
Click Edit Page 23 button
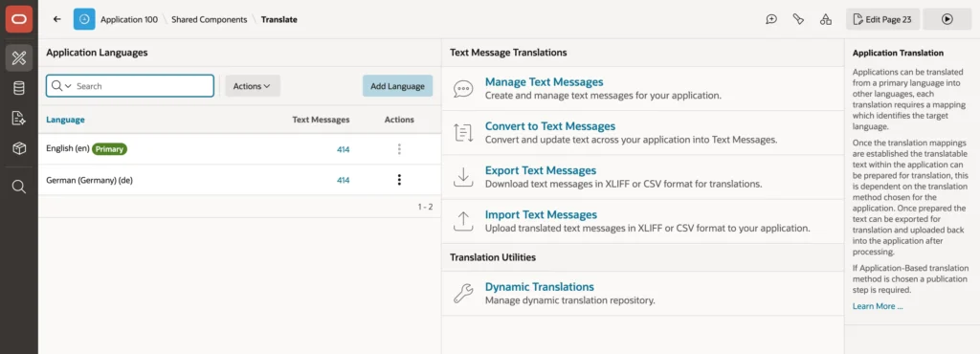(x=882, y=19)
